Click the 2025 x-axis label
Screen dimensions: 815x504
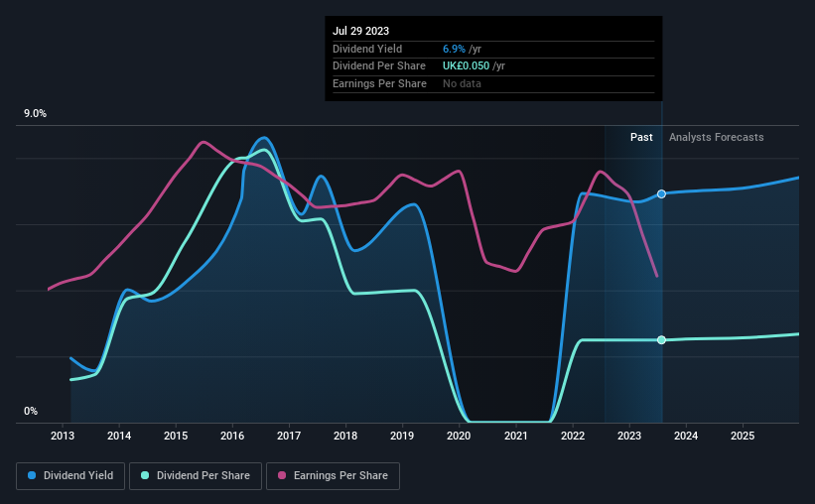click(743, 436)
